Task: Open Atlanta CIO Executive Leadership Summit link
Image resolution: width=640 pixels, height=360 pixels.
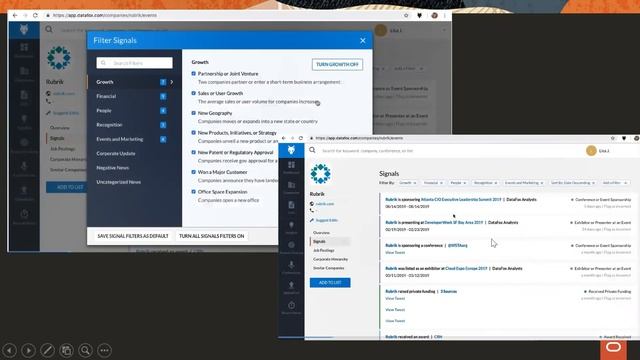Action: [x=461, y=200]
